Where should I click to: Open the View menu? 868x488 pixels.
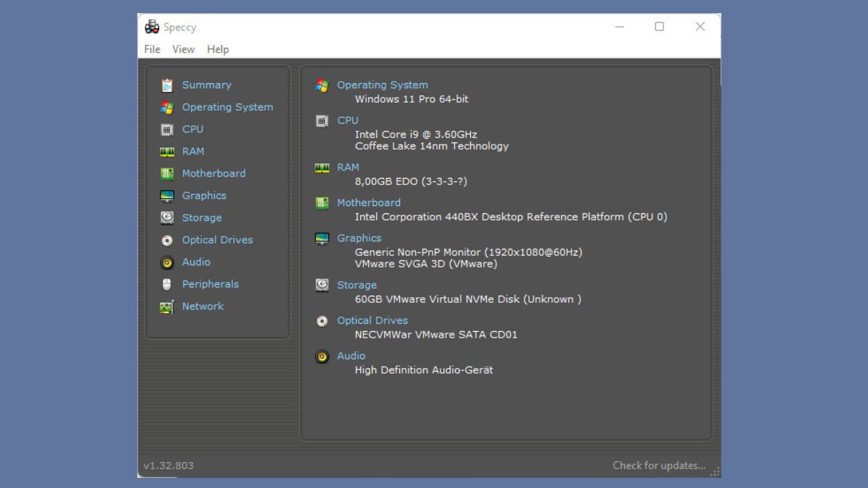pyautogui.click(x=183, y=49)
